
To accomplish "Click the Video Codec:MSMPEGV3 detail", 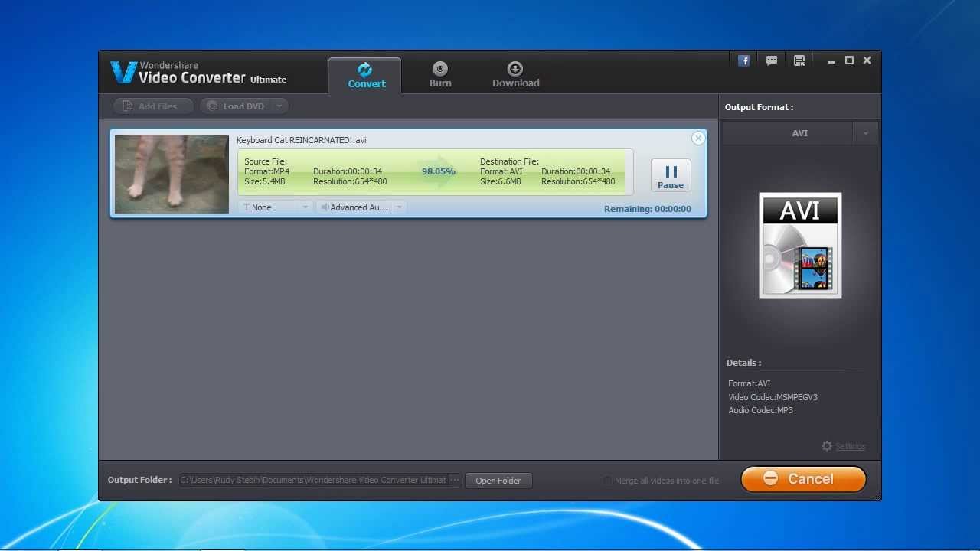I will (x=773, y=397).
